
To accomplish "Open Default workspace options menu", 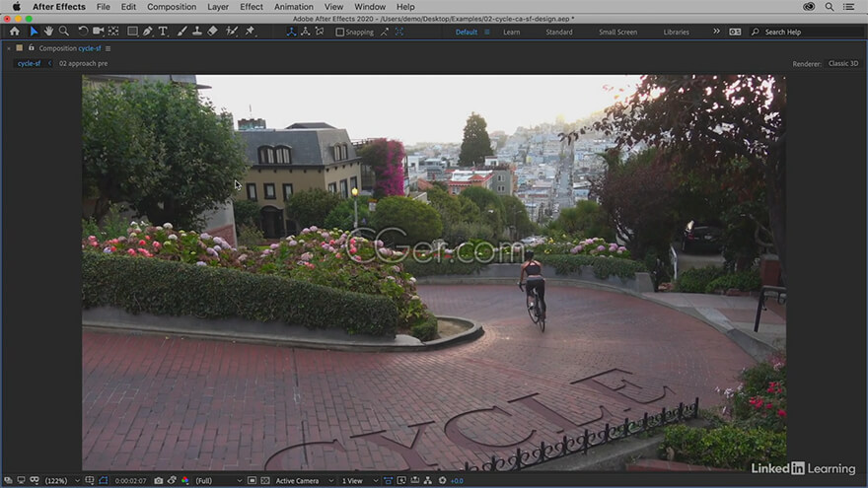I will click(487, 33).
